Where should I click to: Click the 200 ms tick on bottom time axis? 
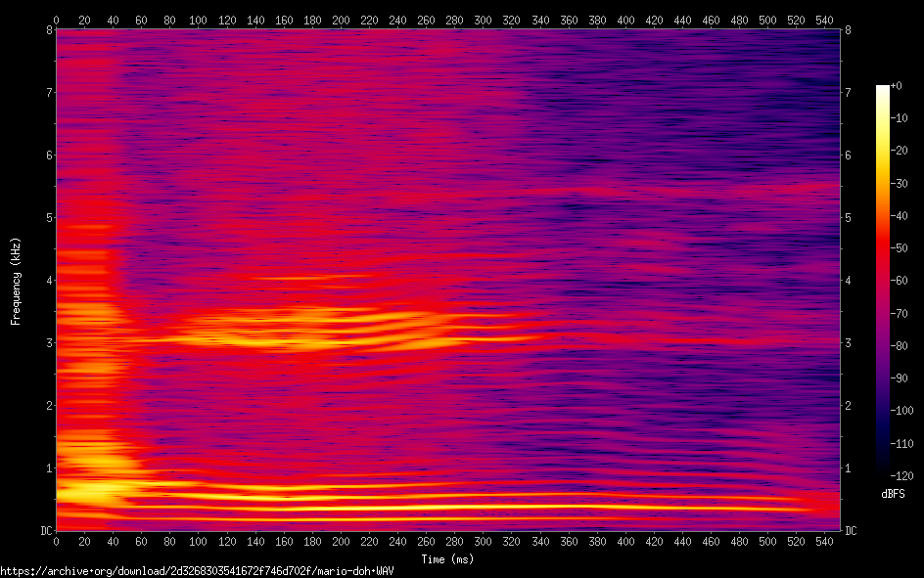click(341, 541)
